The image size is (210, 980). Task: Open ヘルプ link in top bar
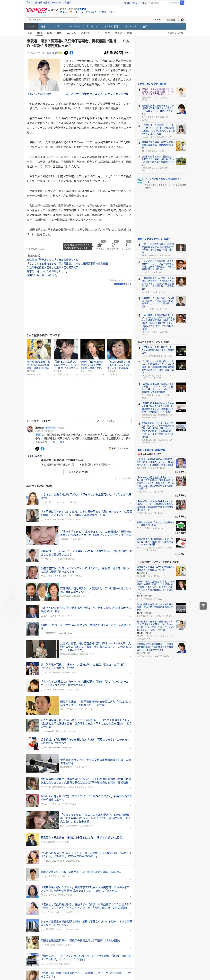pos(143,3)
